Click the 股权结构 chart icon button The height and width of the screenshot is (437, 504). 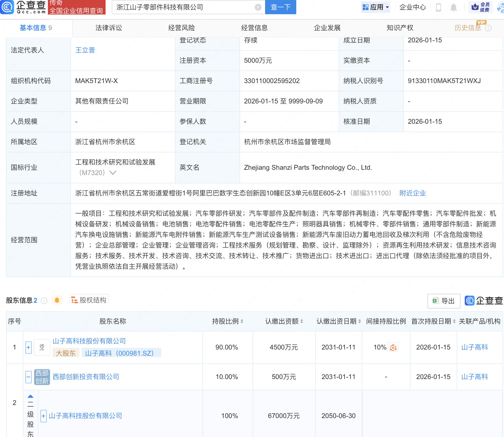point(89,300)
